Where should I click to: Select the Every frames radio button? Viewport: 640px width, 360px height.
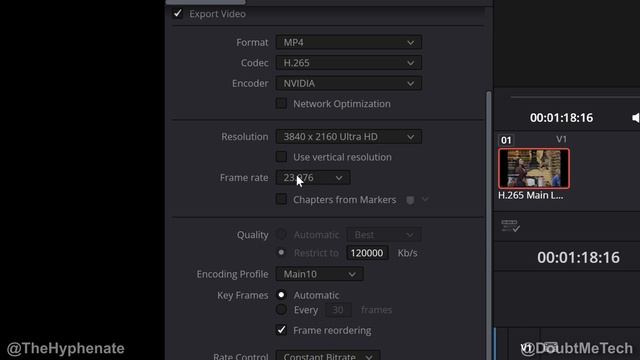point(281,309)
